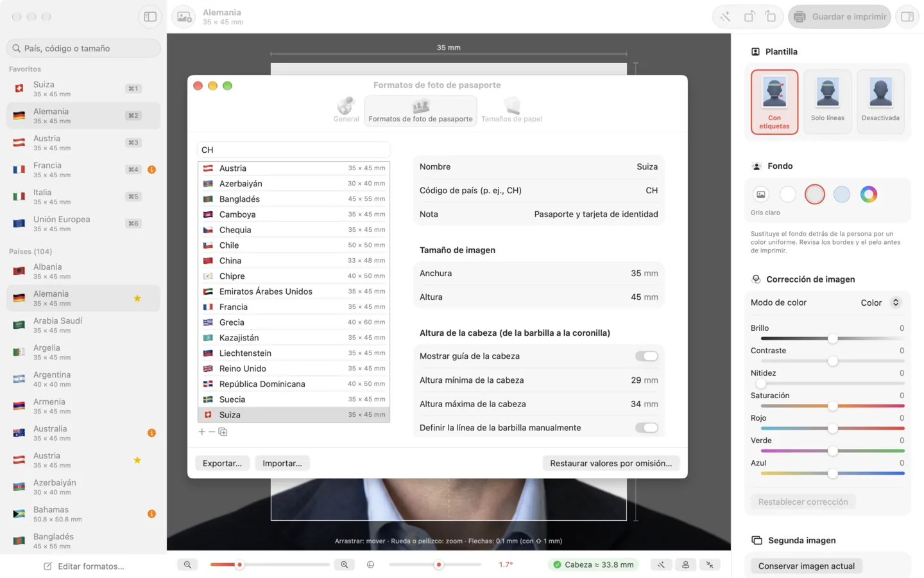Click the rotation reset circle icon

pyautogui.click(x=370, y=565)
